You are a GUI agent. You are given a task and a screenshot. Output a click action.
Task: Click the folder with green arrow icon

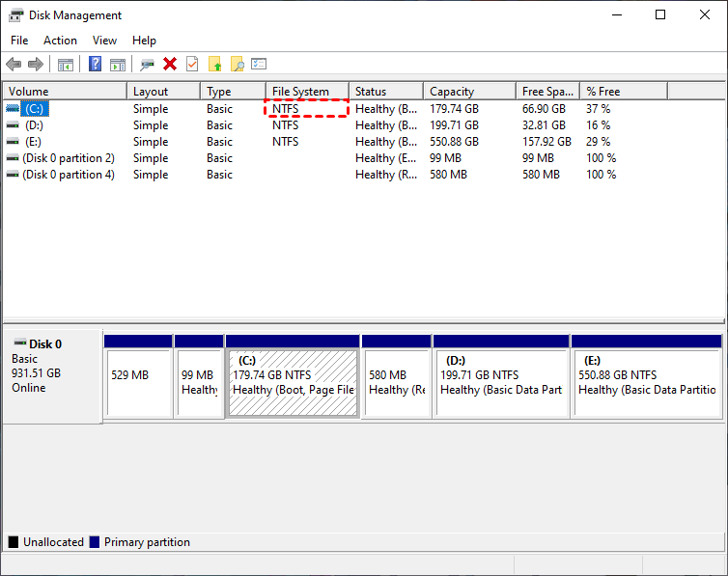tap(215, 64)
